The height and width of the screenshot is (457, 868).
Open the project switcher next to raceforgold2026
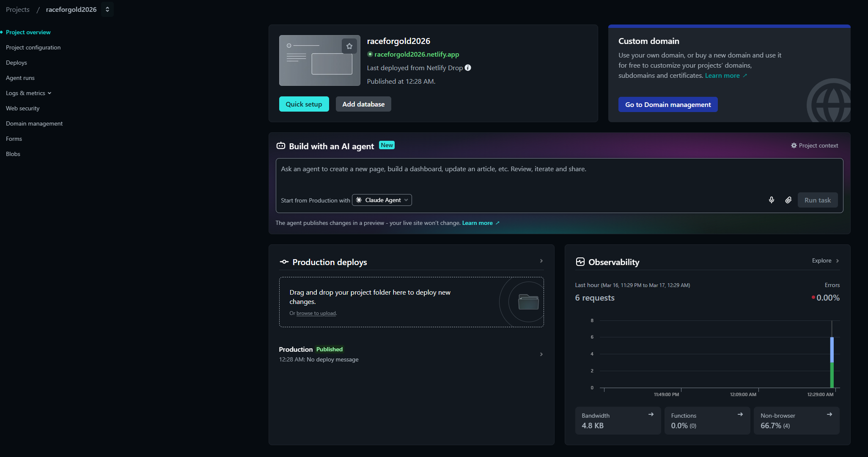(107, 9)
